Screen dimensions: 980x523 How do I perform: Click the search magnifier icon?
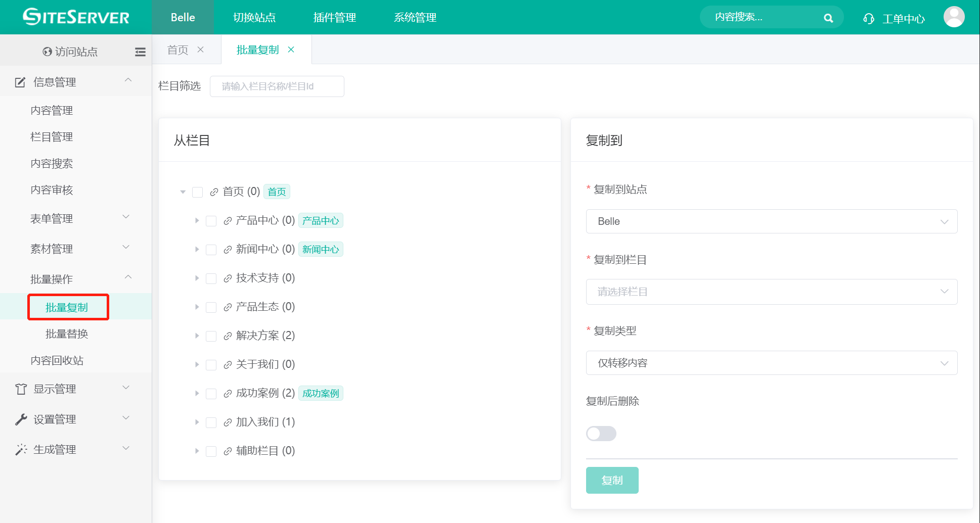828,18
